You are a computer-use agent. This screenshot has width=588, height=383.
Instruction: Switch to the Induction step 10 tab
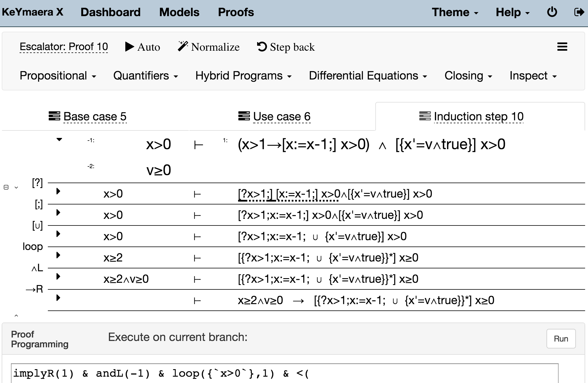click(478, 117)
